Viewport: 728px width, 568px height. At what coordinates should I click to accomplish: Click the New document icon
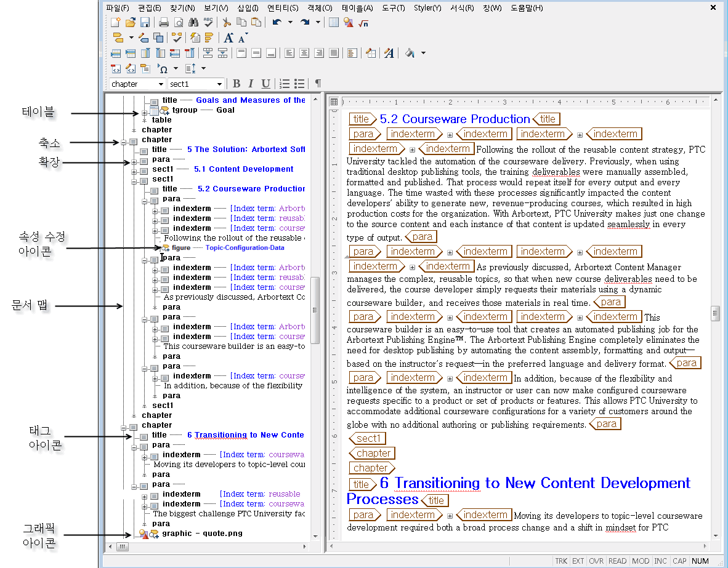point(116,22)
